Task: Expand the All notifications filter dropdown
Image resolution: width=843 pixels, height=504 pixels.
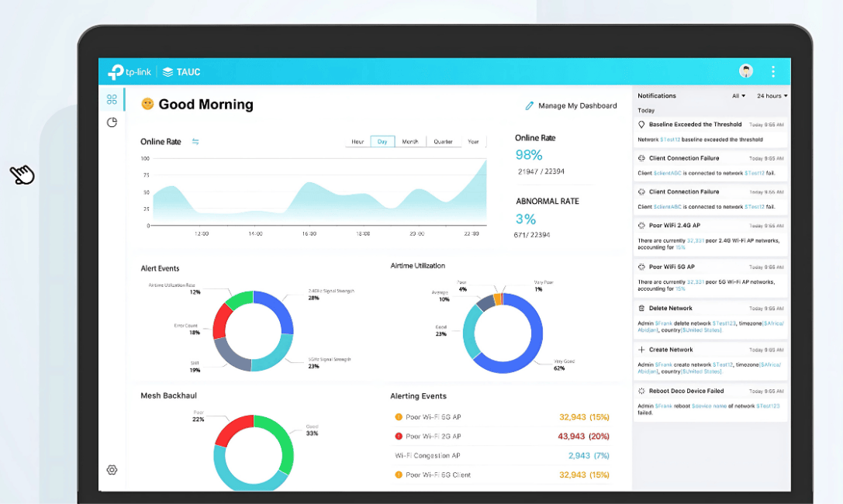Action: [x=738, y=96]
